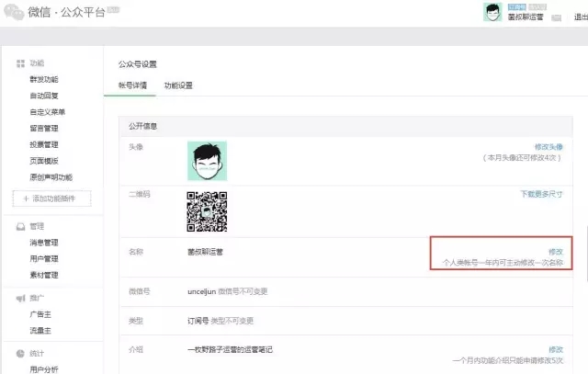
Task: Click the 订阅号 value in the 类型 row
Action: [198, 321]
